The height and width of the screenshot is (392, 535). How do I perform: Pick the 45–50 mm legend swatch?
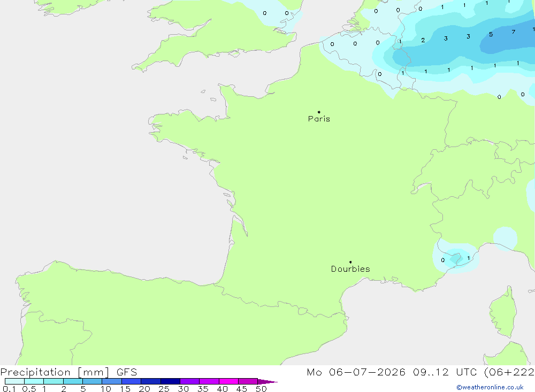(248, 381)
